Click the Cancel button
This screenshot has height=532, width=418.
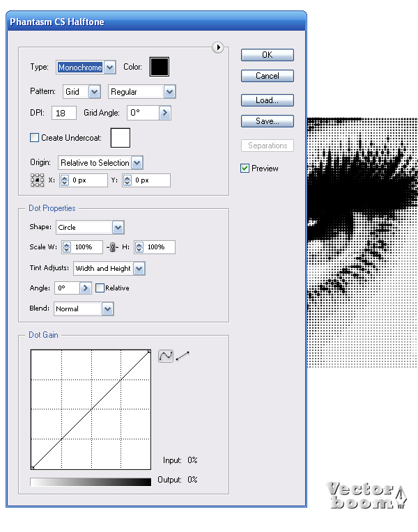(268, 76)
